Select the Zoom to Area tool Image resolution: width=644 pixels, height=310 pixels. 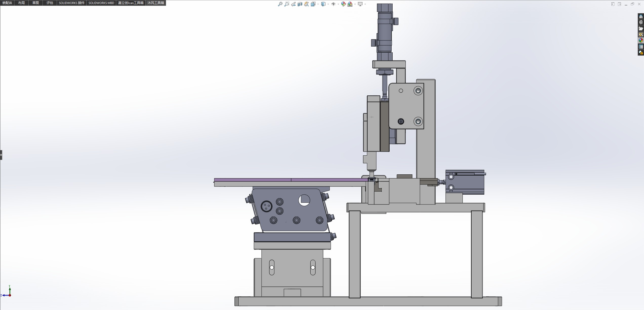coord(287,4)
